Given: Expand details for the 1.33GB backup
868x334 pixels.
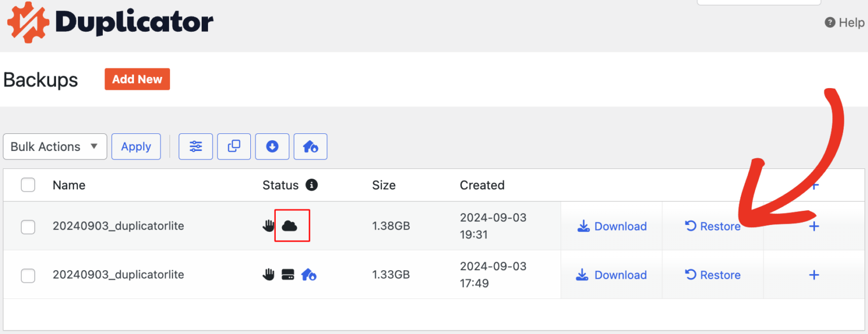Looking at the screenshot, I should click(x=814, y=275).
